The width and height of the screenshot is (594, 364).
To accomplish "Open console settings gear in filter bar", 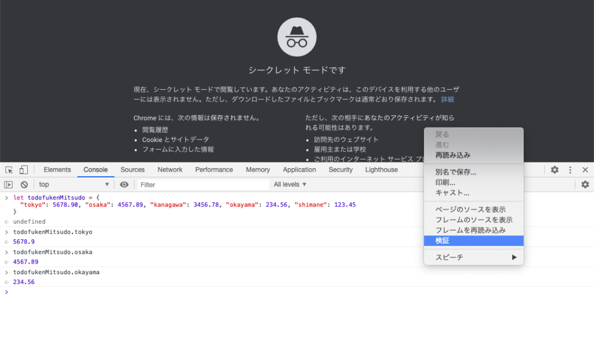I will [x=585, y=184].
